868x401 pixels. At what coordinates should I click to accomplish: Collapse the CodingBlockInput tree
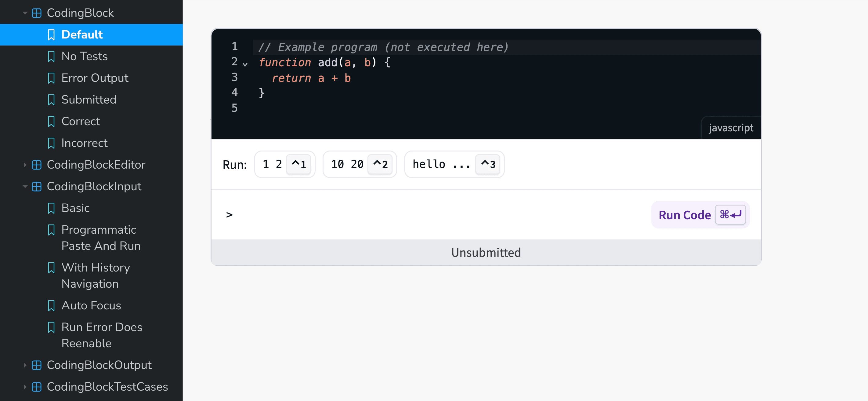(25, 186)
